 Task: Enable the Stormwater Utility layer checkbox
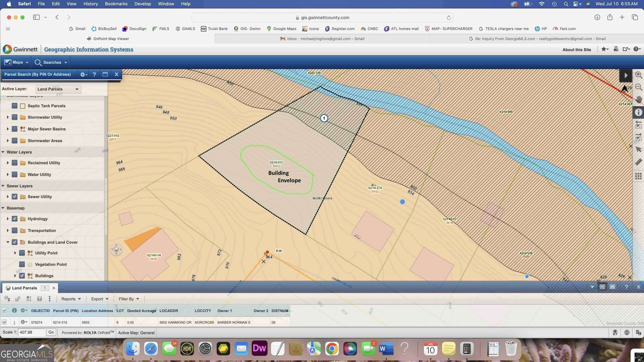pyautogui.click(x=14, y=117)
